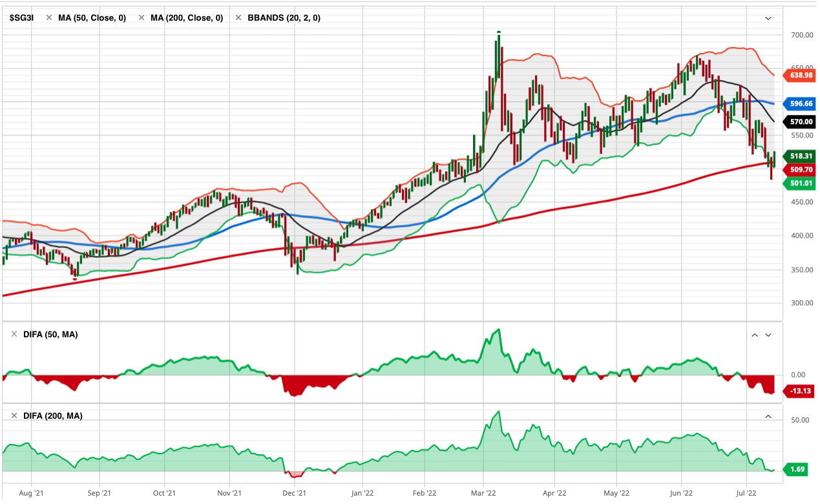This screenshot has width=820, height=504.
Task: Click the $SG3I symbol label
Action: [21, 18]
